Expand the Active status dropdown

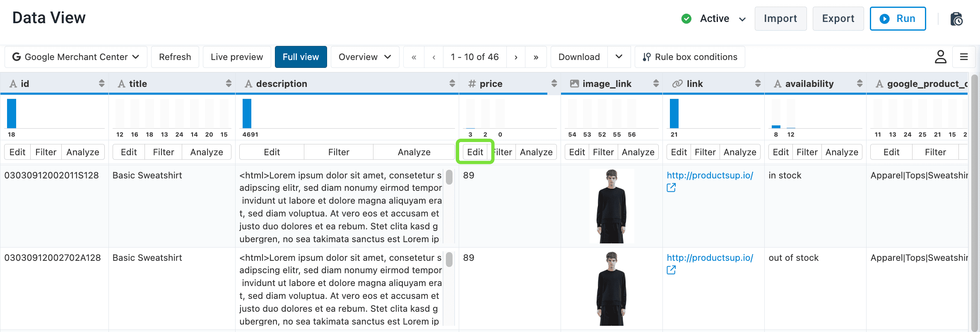point(742,19)
